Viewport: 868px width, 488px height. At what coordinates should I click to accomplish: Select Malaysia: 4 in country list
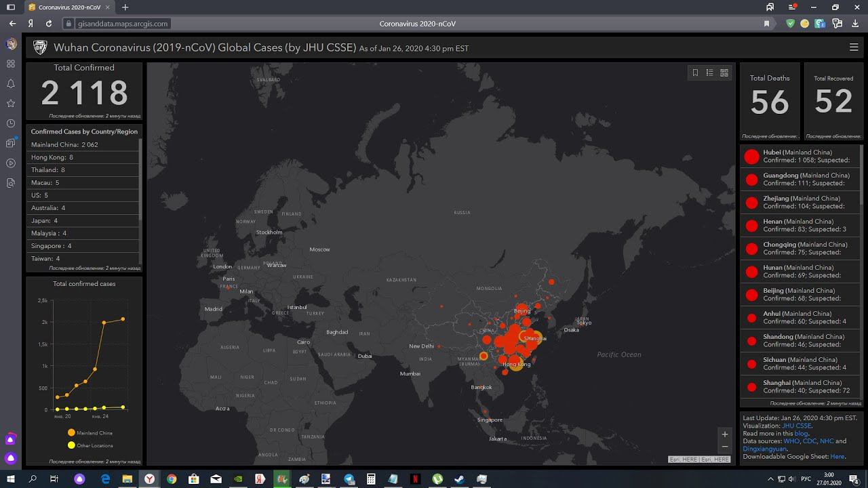[x=83, y=233]
